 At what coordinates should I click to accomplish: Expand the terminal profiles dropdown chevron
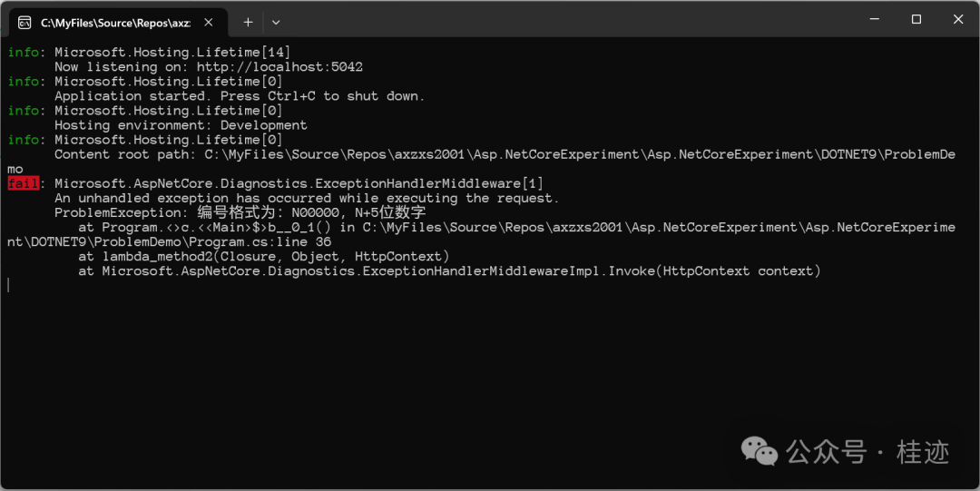tap(276, 23)
